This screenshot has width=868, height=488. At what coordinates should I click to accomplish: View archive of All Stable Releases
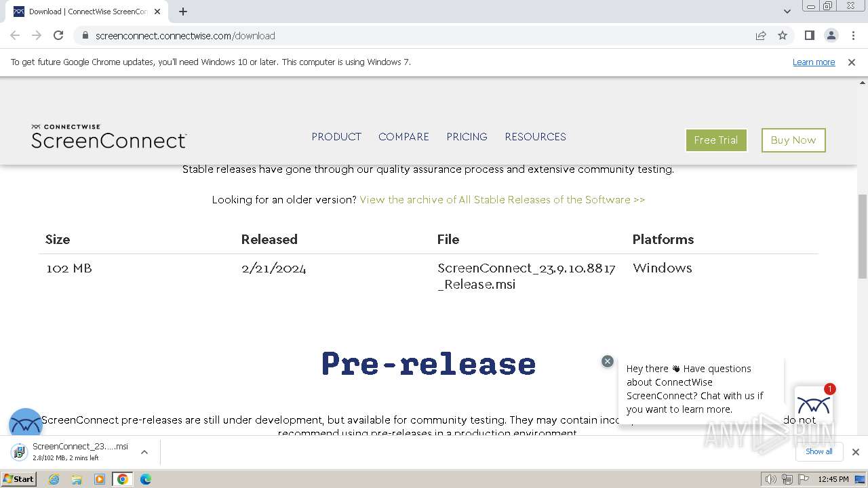pos(502,199)
